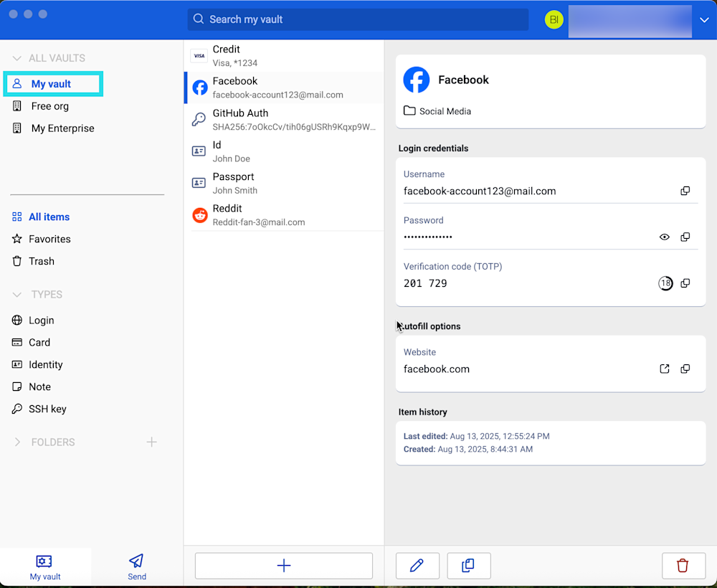Clone the Facebook item with the copy icon
Image resolution: width=717 pixels, height=588 pixels.
pyautogui.click(x=468, y=566)
